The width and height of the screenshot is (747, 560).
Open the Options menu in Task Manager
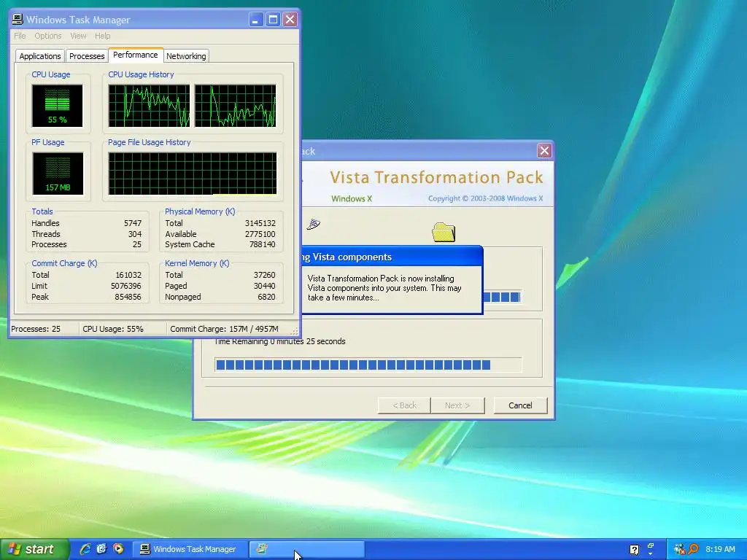47,36
